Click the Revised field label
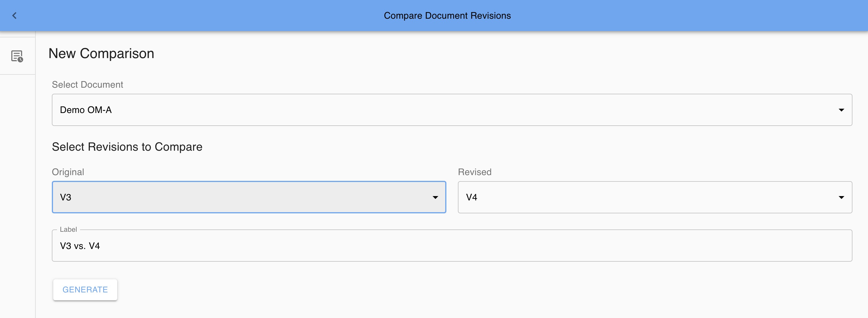The width and height of the screenshot is (868, 318). [x=474, y=172]
